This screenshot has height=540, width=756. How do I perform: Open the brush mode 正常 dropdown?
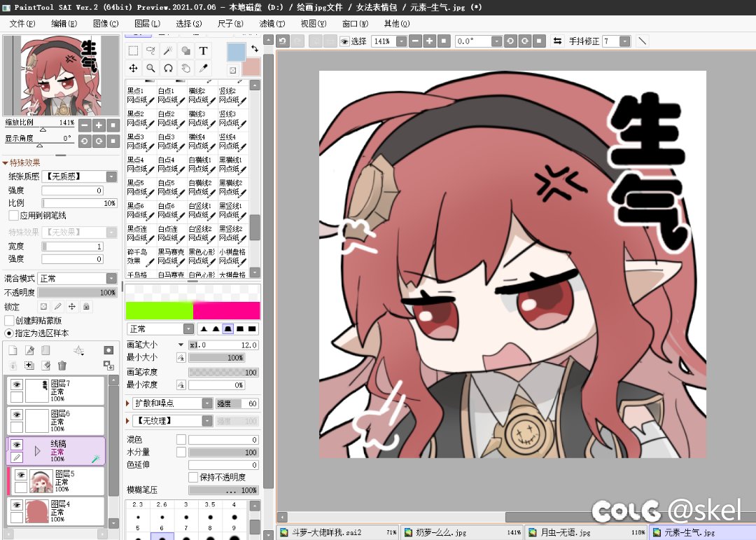point(188,328)
